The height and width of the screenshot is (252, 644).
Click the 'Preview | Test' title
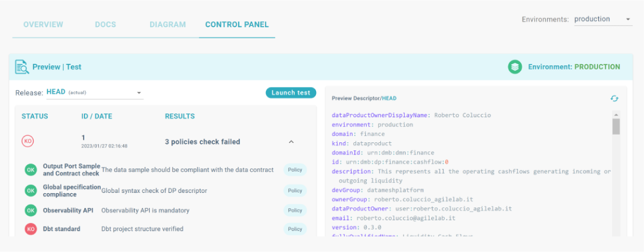(57, 67)
